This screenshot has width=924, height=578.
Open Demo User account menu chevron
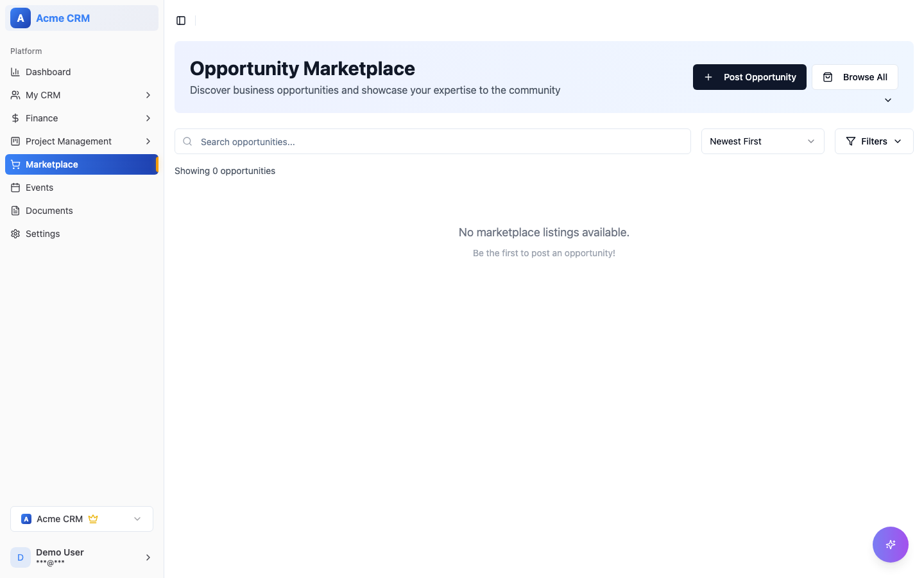[x=148, y=557]
